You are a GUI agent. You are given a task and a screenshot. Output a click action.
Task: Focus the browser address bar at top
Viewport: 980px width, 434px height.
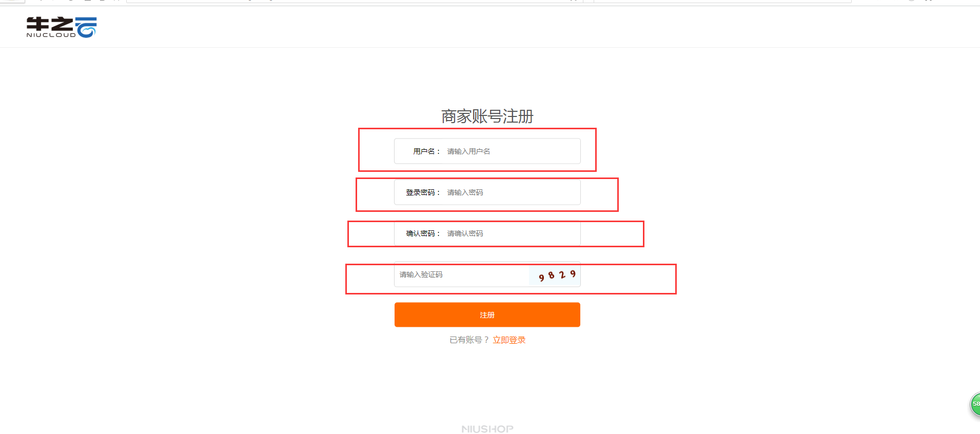354,1
